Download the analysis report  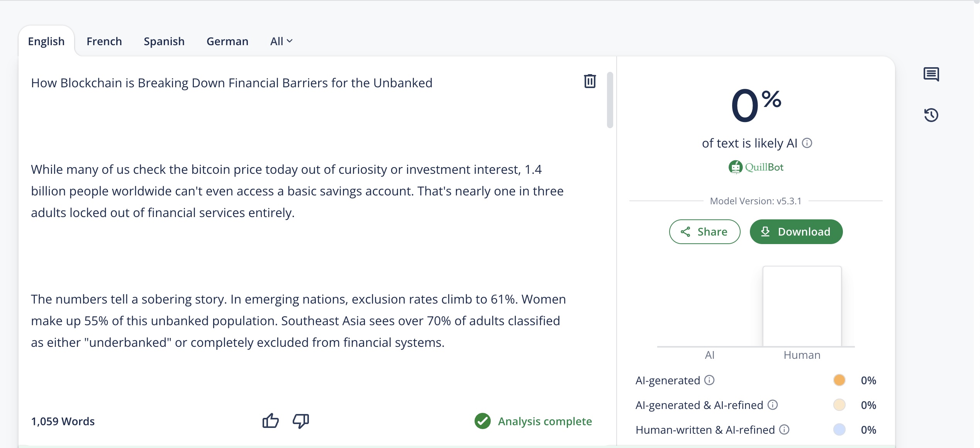[x=796, y=232]
